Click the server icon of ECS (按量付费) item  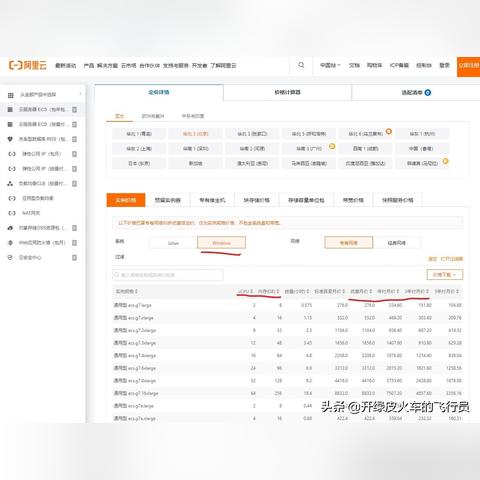10,124
